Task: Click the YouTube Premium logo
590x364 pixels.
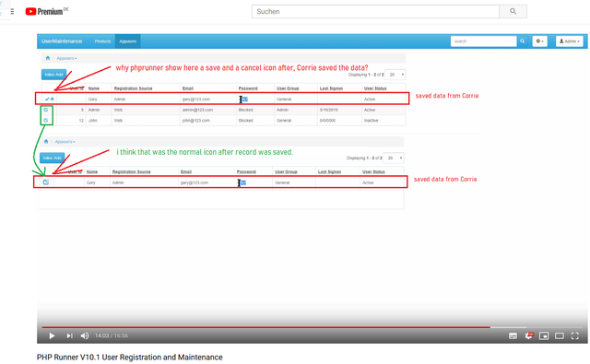Action: click(x=47, y=11)
